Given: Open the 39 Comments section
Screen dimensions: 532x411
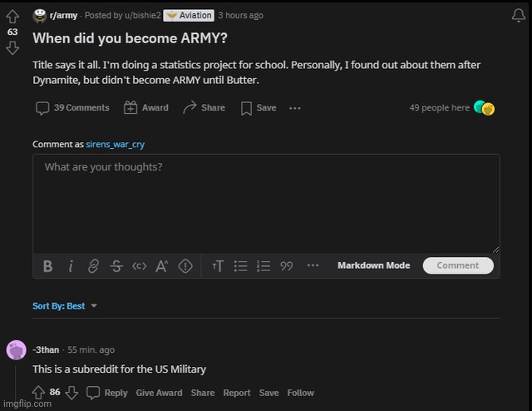Looking at the screenshot, I should [x=72, y=108].
